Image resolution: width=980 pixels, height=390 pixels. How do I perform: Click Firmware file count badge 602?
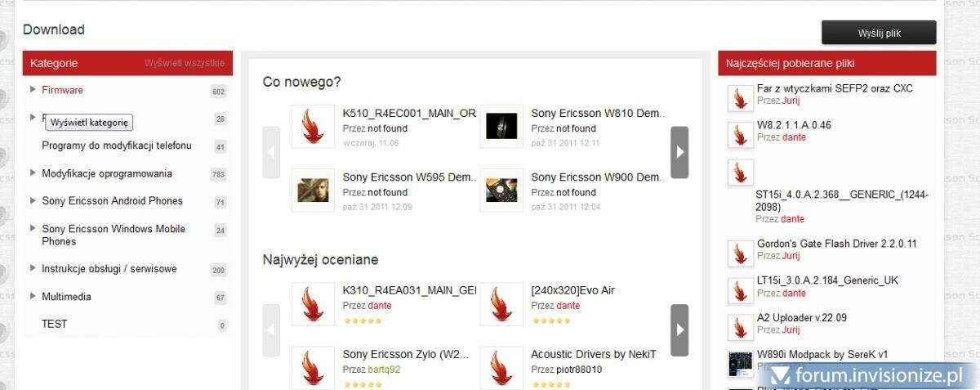click(x=218, y=92)
